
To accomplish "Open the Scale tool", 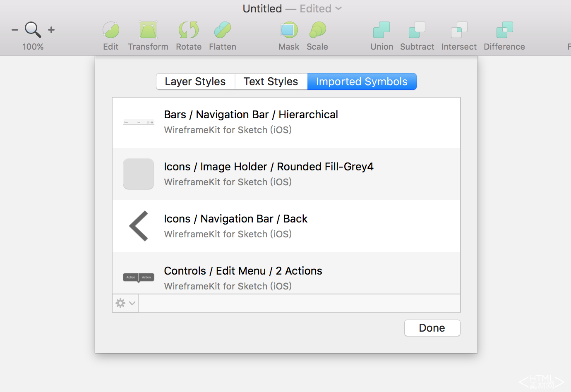I will (x=317, y=30).
